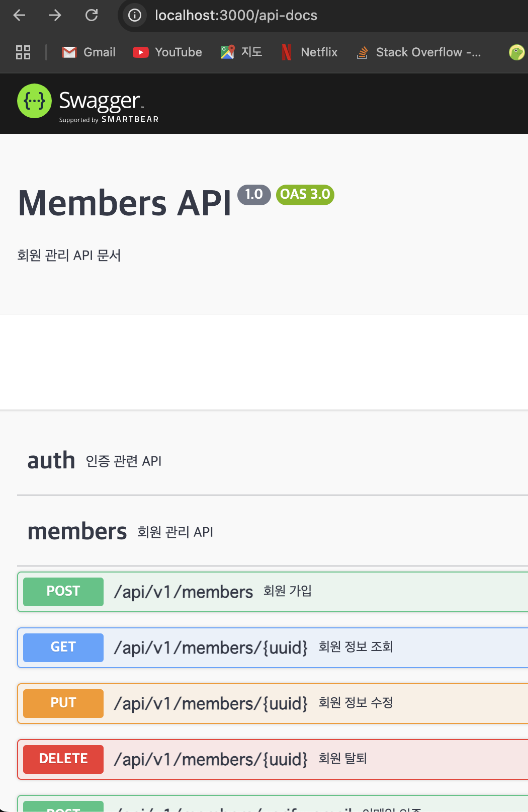Expand PUT /api/v1/members/{uuid} 회원 정보 수정

(273, 703)
